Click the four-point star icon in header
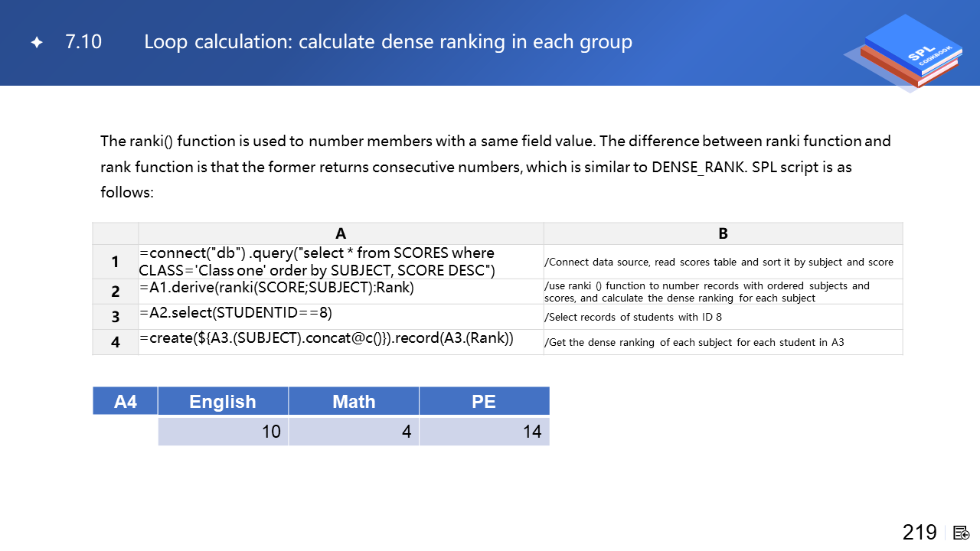Viewport: 980px width, 551px height. coord(37,43)
